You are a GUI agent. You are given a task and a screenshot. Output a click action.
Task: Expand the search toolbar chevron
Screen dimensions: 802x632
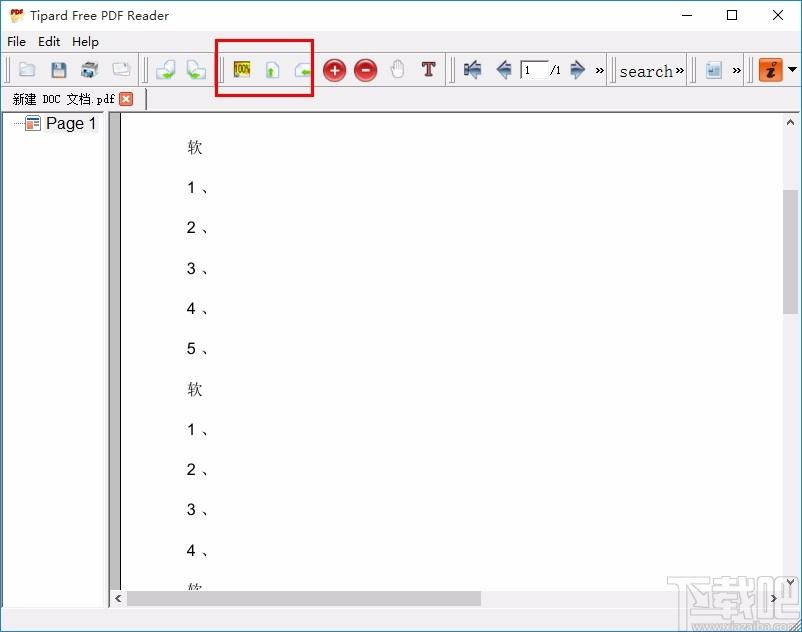[679, 71]
